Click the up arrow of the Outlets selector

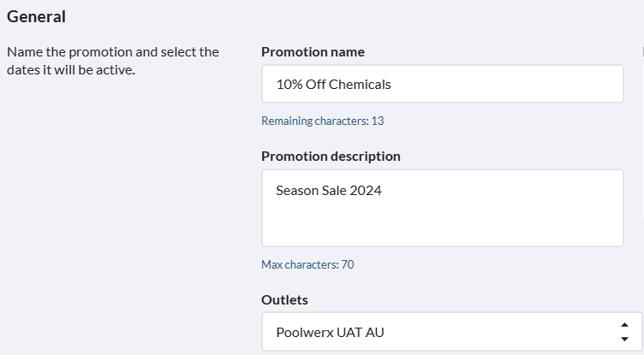623,325
